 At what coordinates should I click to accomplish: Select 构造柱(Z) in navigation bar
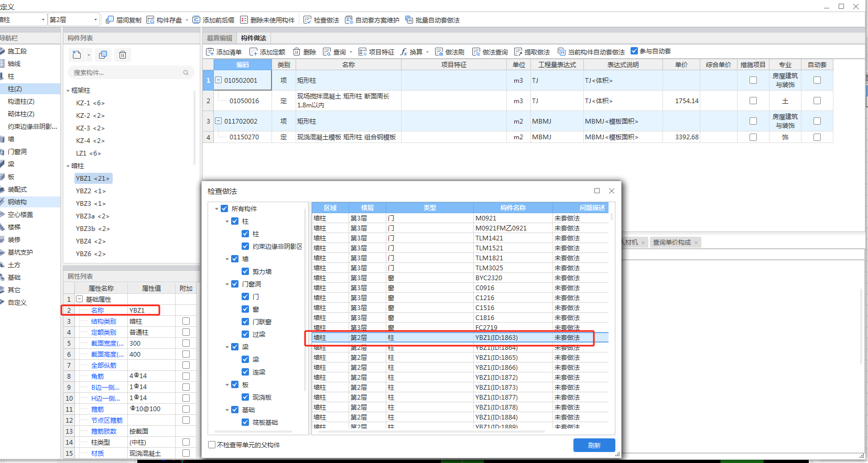[21, 102]
